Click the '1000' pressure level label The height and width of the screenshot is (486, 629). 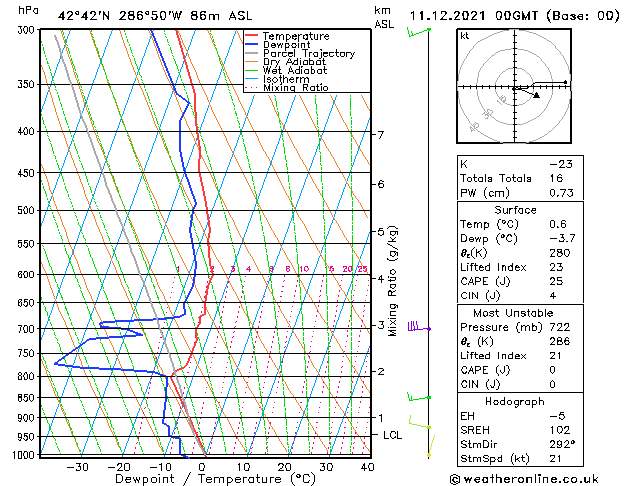point(24,455)
